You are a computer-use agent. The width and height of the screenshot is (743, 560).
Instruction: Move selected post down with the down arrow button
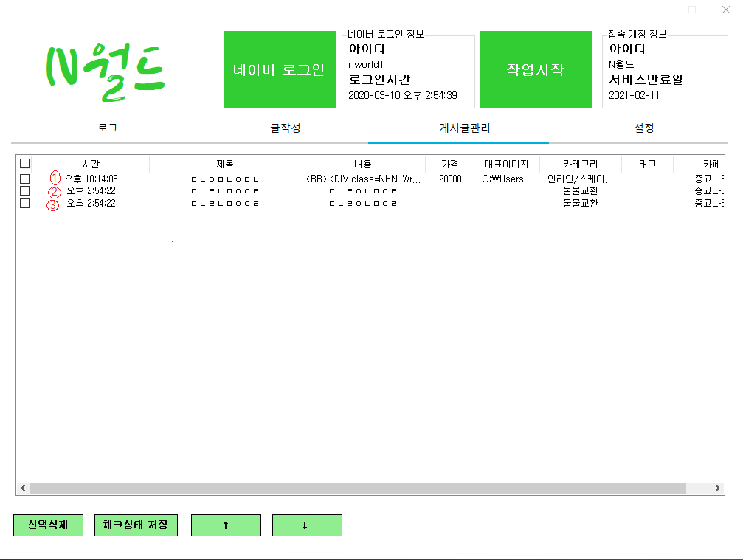coord(307,525)
